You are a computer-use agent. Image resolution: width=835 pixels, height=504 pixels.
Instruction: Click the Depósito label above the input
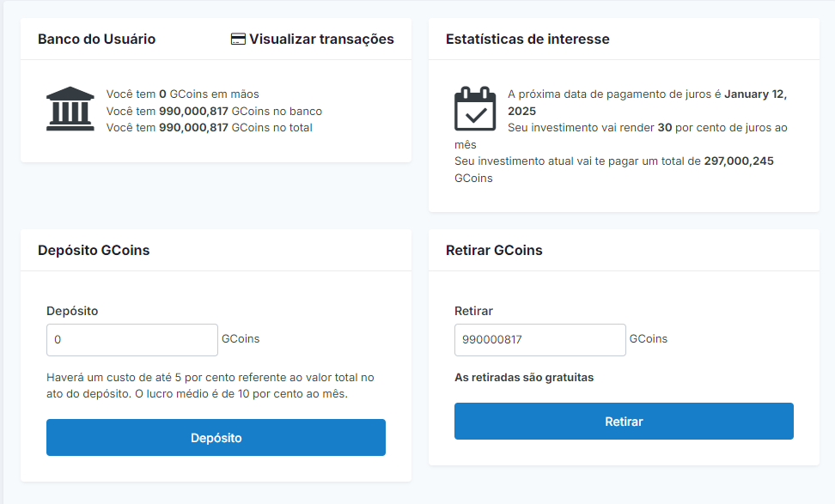point(72,311)
